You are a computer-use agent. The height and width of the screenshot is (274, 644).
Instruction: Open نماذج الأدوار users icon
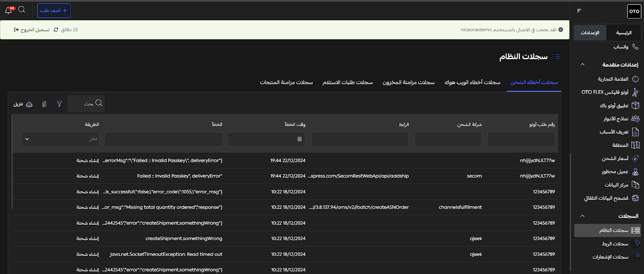pyautogui.click(x=636, y=118)
